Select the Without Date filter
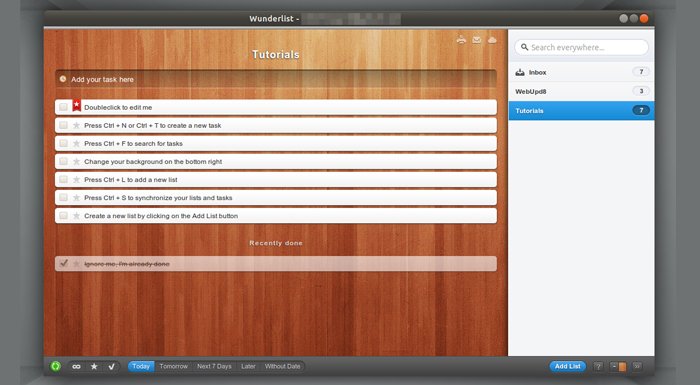Viewport: 700px width, 385px height. pyautogui.click(x=283, y=366)
